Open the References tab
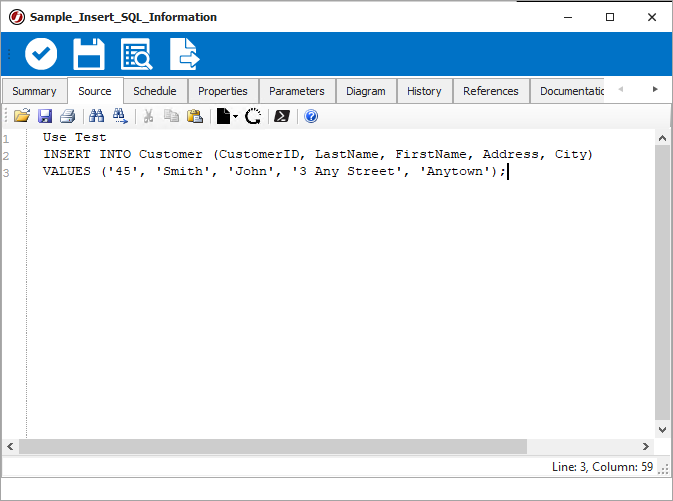This screenshot has height=501, width=673. pyautogui.click(x=491, y=91)
